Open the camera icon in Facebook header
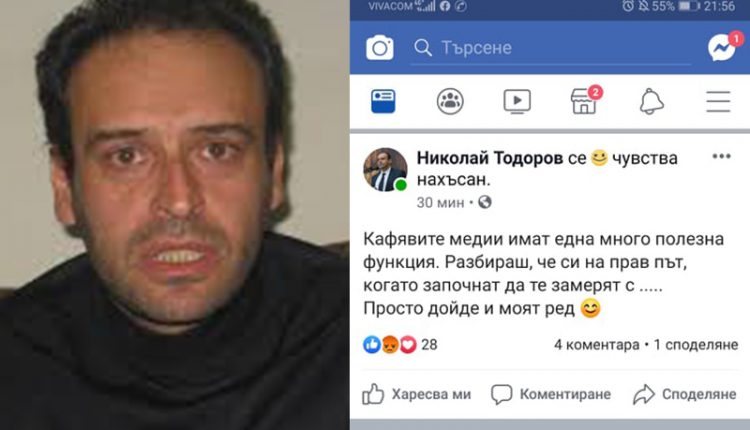The height and width of the screenshot is (430, 750). (x=380, y=47)
